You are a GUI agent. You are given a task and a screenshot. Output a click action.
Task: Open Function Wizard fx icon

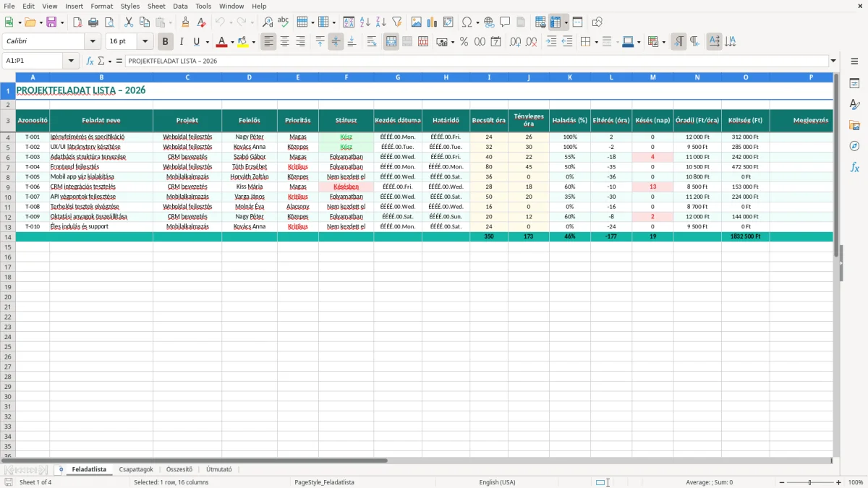point(90,61)
